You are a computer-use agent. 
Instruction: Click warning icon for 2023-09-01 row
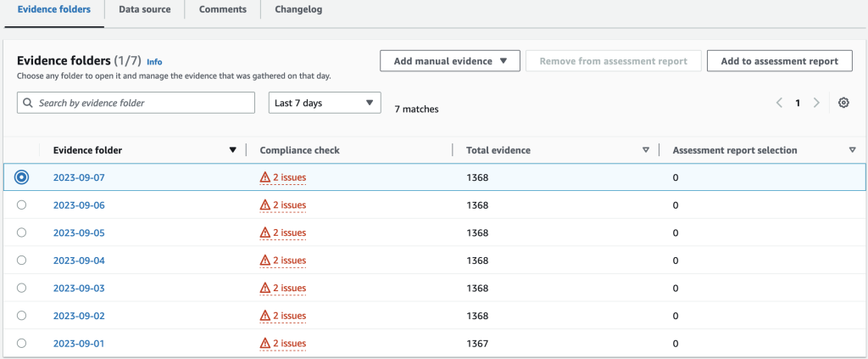[265, 344]
